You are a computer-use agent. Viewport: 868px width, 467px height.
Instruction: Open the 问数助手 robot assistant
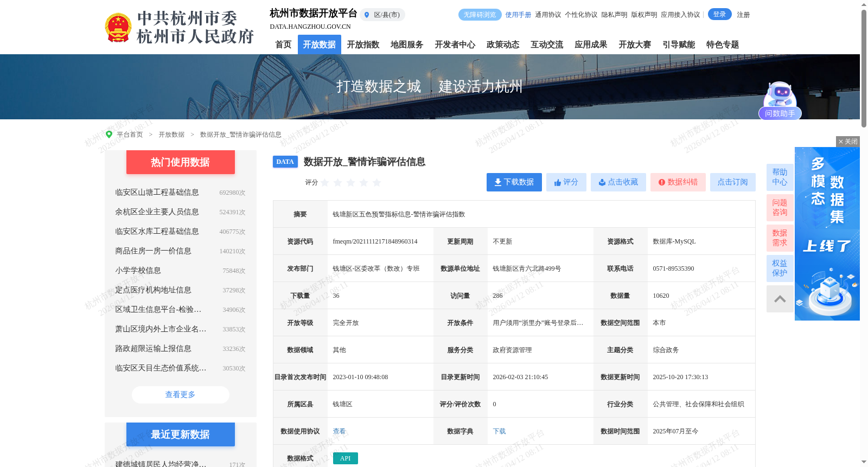click(x=780, y=101)
